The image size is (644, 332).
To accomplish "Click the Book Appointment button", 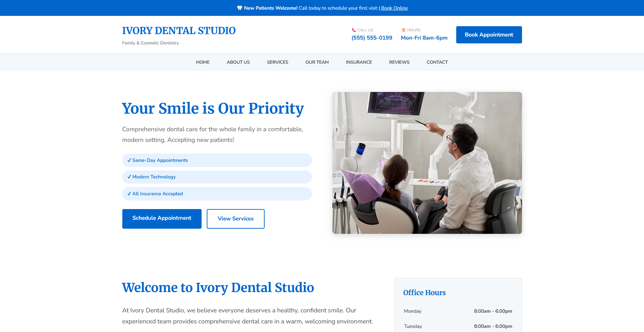I will (489, 34).
